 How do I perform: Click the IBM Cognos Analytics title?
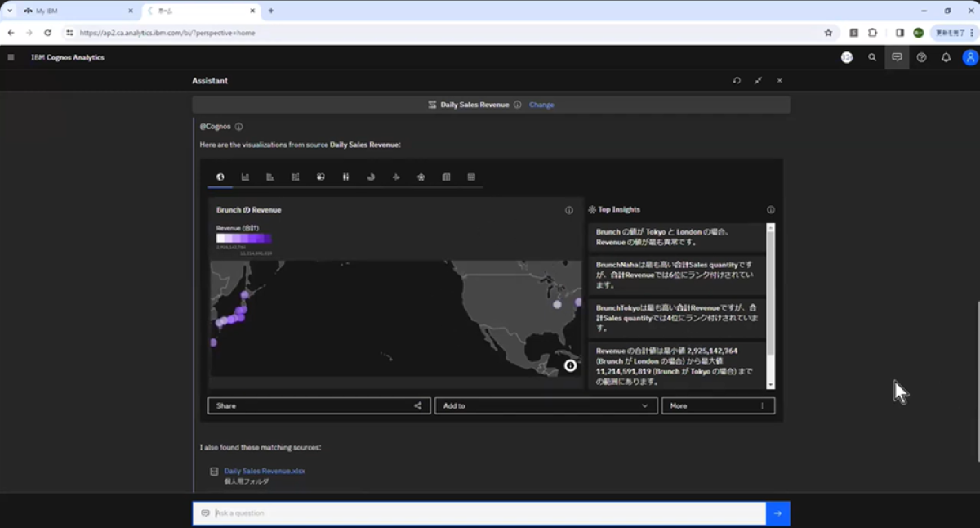click(68, 57)
